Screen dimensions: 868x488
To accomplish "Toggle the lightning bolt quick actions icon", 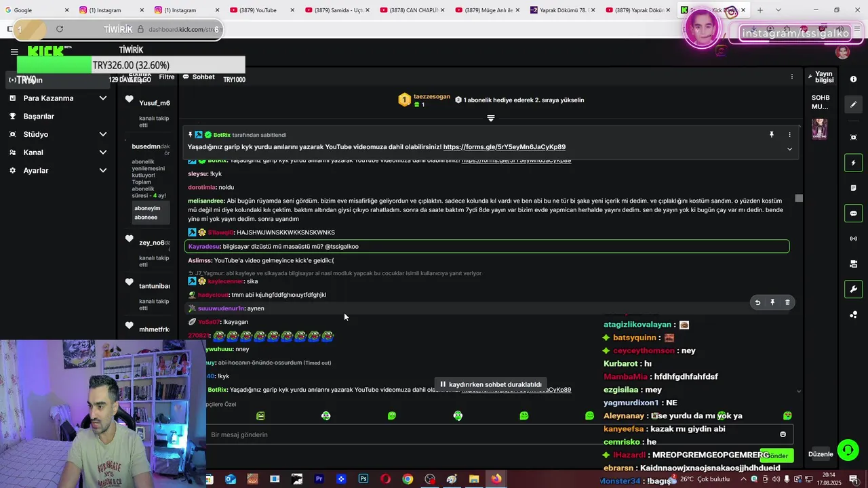I will click(853, 163).
